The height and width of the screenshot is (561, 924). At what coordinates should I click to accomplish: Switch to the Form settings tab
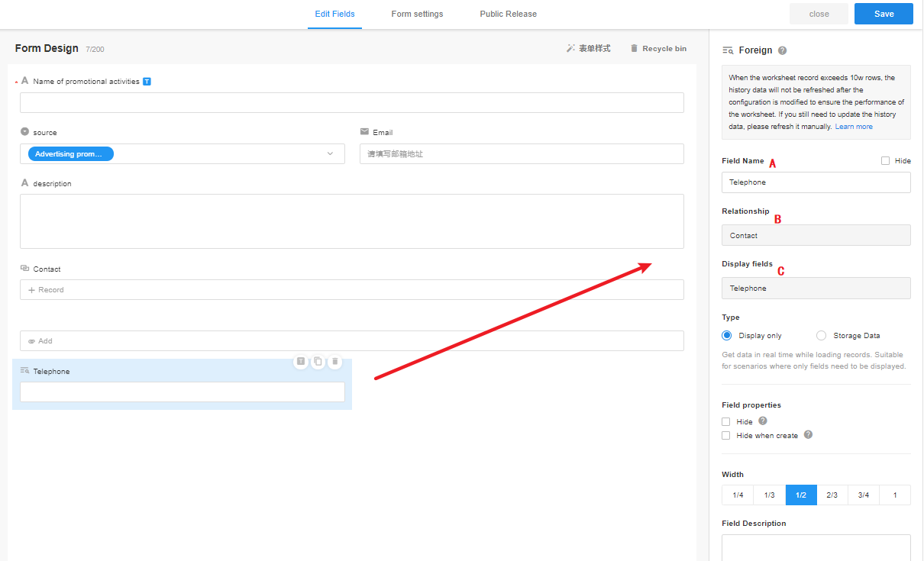click(417, 14)
